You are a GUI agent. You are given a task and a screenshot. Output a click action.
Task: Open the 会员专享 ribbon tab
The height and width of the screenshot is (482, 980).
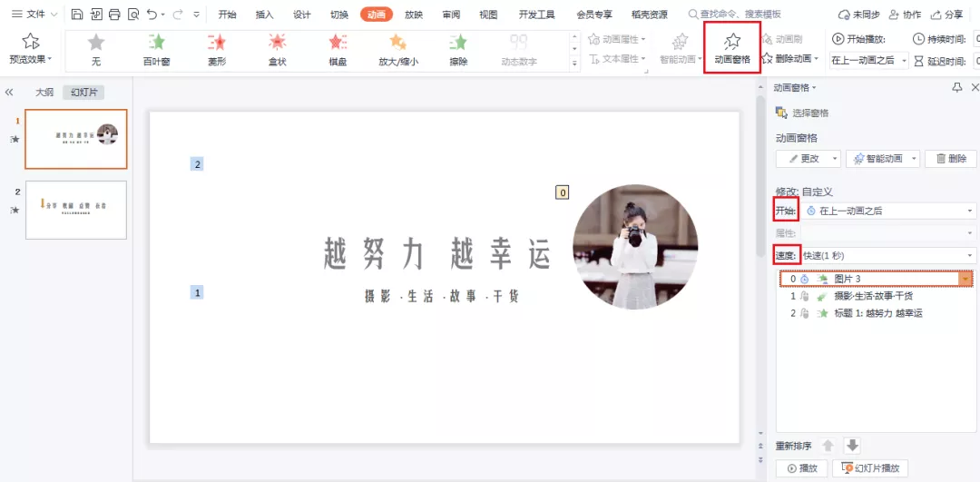[594, 15]
